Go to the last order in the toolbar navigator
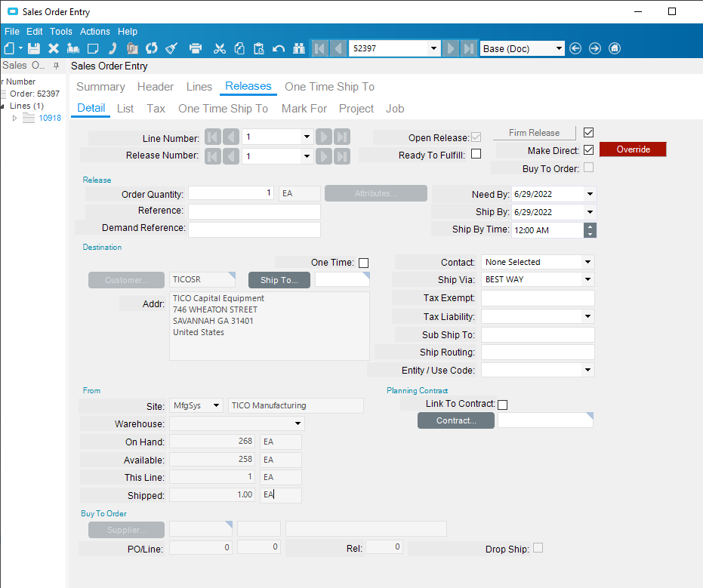 tap(468, 48)
